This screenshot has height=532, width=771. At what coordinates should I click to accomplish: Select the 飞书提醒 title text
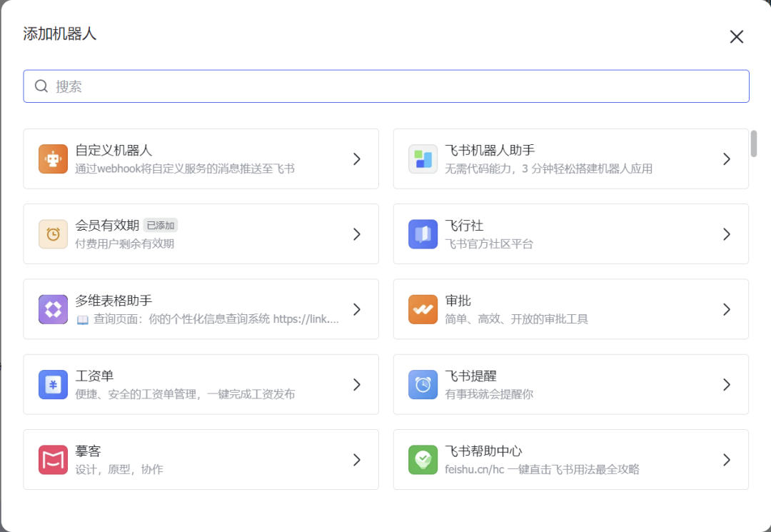click(x=470, y=376)
